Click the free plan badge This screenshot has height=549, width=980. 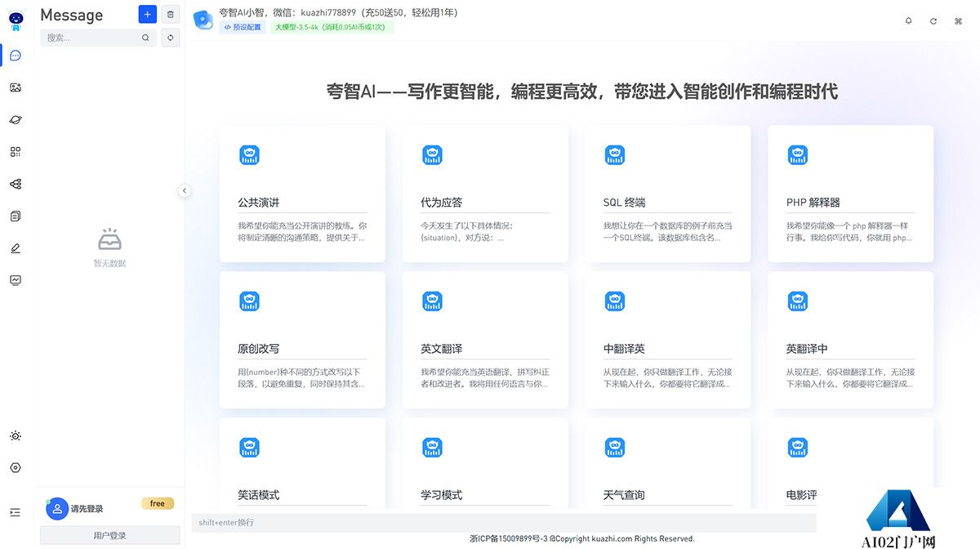click(158, 503)
